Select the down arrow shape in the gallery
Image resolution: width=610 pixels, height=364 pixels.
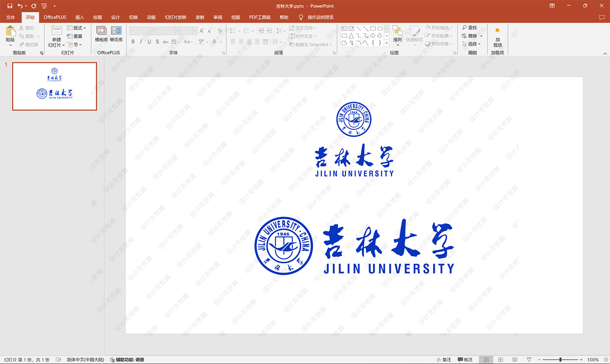[380, 36]
